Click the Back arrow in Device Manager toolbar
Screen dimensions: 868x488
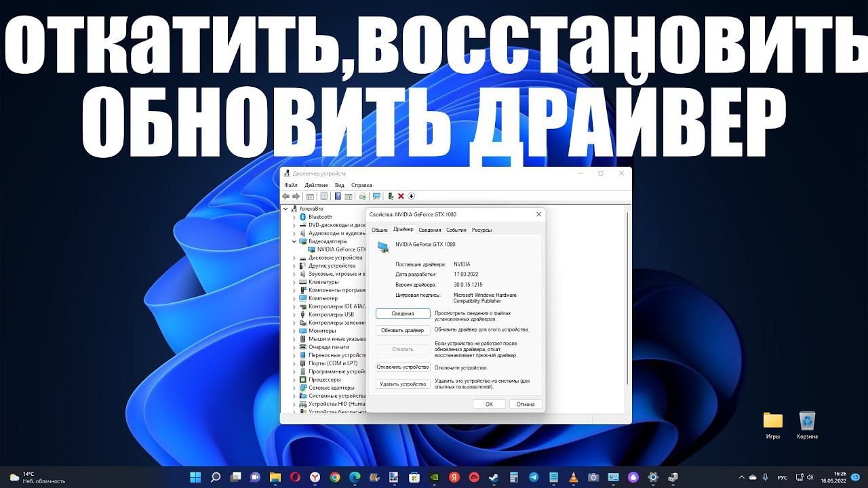286,197
